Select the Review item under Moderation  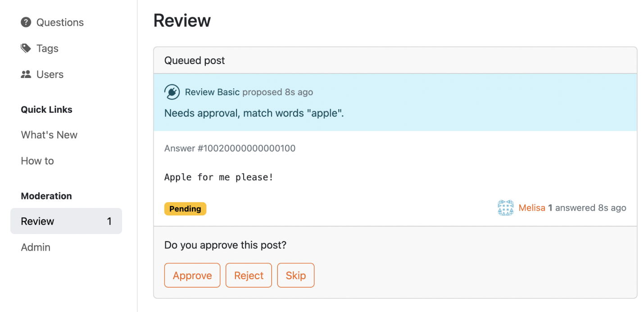coord(37,221)
